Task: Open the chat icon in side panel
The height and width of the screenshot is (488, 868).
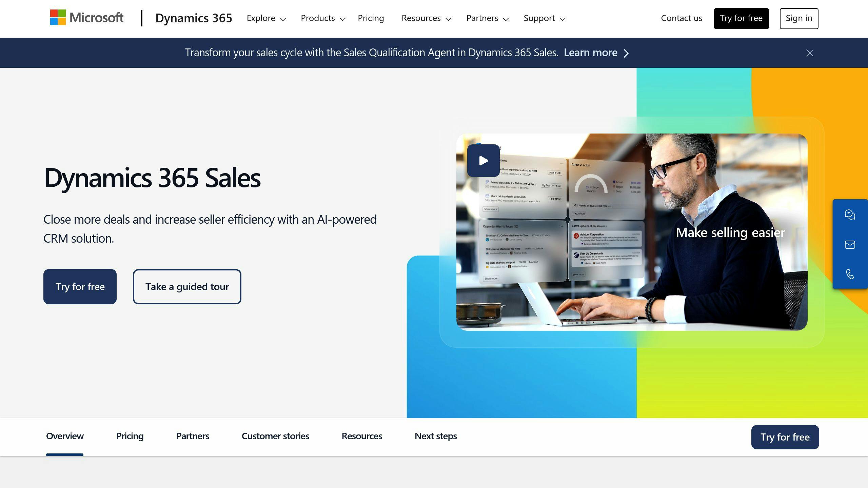Action: (x=850, y=215)
